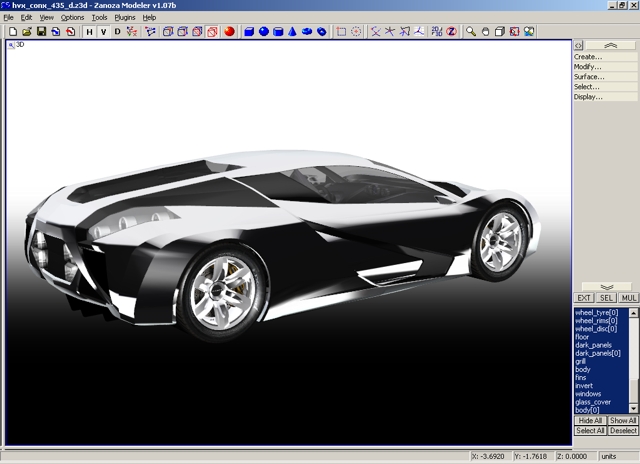Open the Help menu
The height and width of the screenshot is (464, 640).
pos(149,18)
